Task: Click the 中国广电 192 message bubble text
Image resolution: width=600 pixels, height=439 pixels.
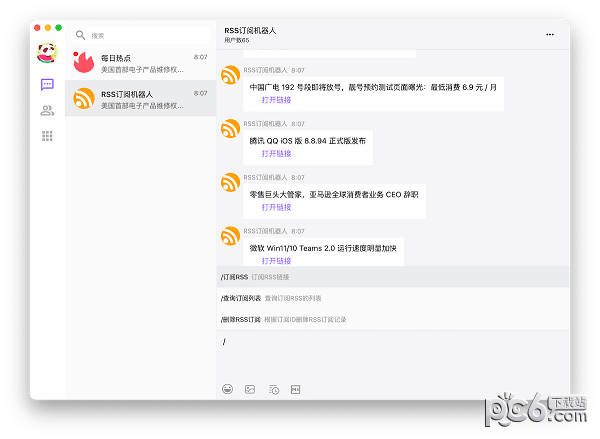Action: point(373,87)
